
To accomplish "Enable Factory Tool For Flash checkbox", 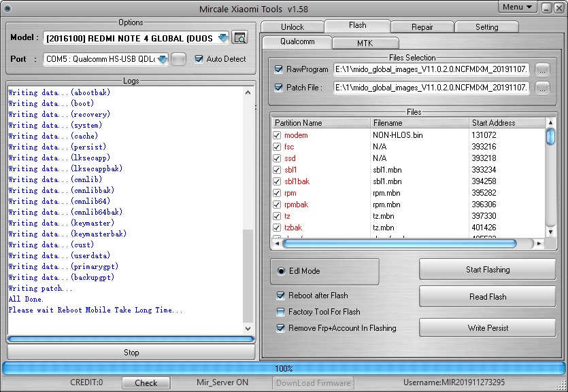I will 280,312.
